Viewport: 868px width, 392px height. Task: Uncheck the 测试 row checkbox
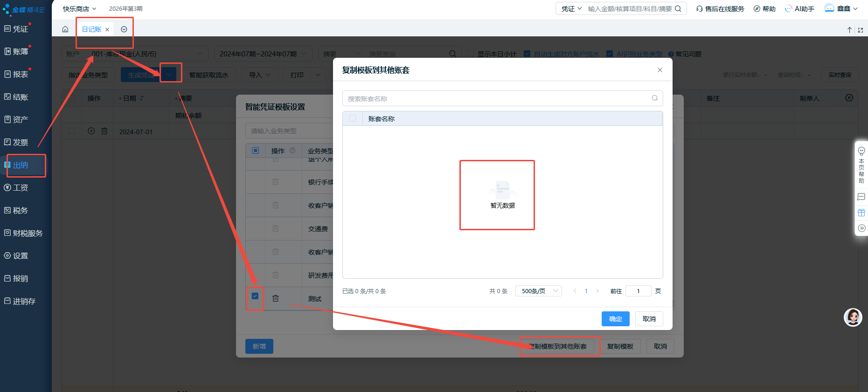[x=255, y=296]
